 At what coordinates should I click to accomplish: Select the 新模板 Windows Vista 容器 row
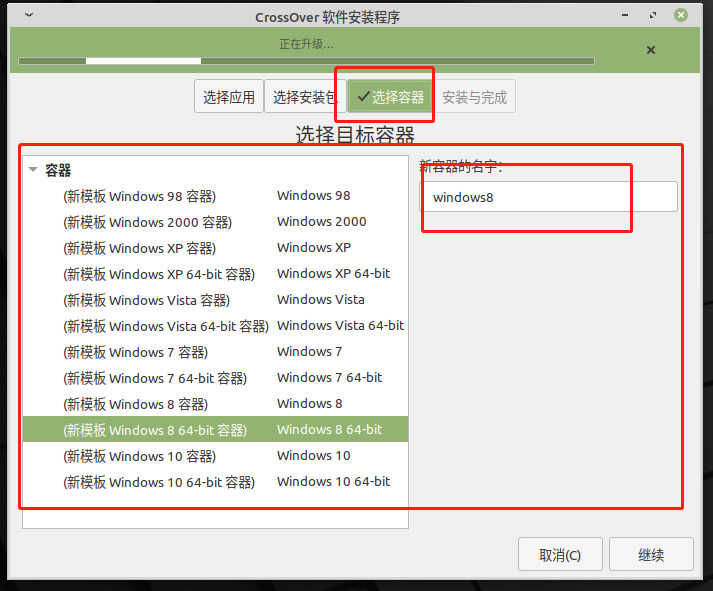click(x=215, y=300)
